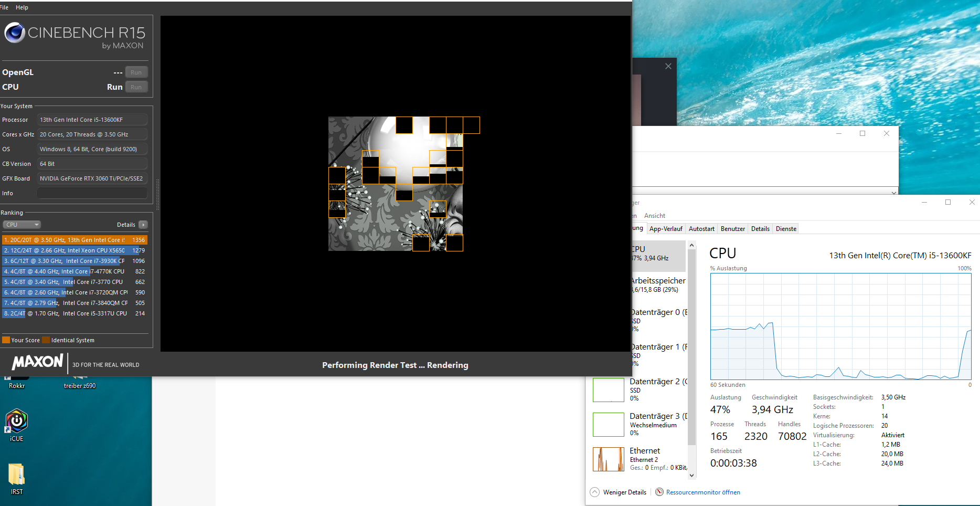The height and width of the screenshot is (506, 980).
Task: Click the Betriebszeit value 0:00:03:38
Action: pos(733,463)
